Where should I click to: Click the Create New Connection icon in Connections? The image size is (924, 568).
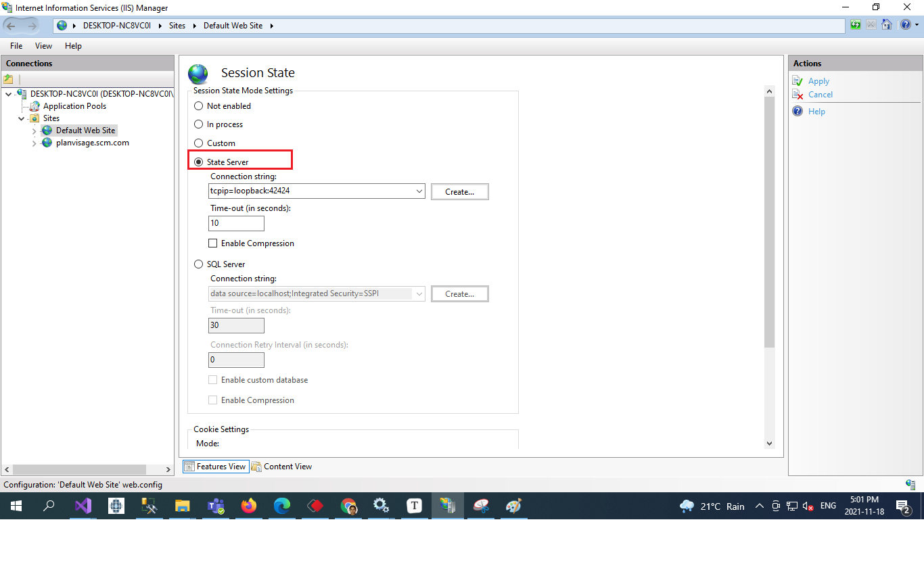tap(9, 79)
